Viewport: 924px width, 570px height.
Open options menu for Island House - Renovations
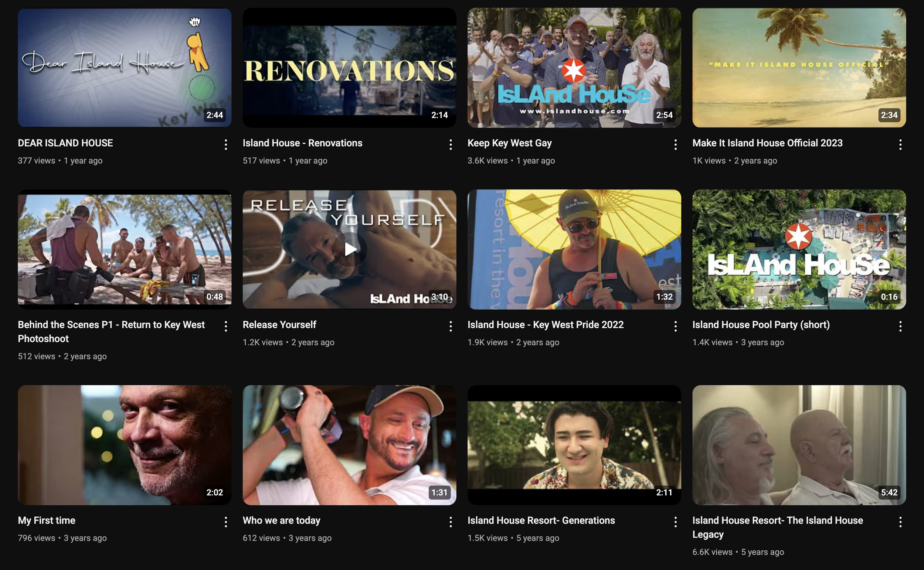pos(450,144)
